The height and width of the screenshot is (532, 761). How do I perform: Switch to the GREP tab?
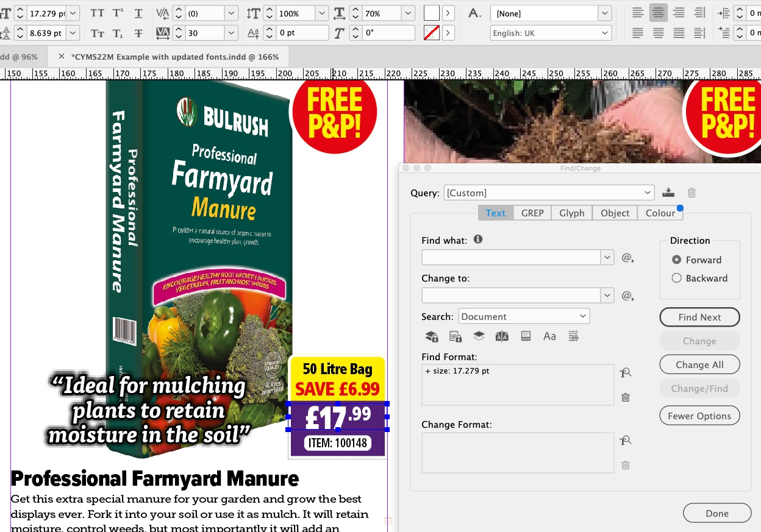[x=532, y=213]
